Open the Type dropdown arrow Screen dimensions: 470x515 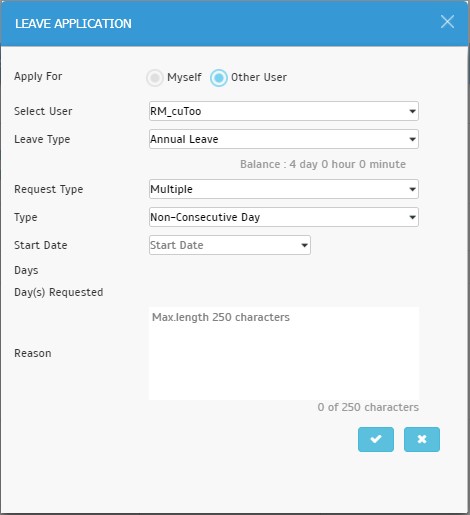tap(412, 217)
